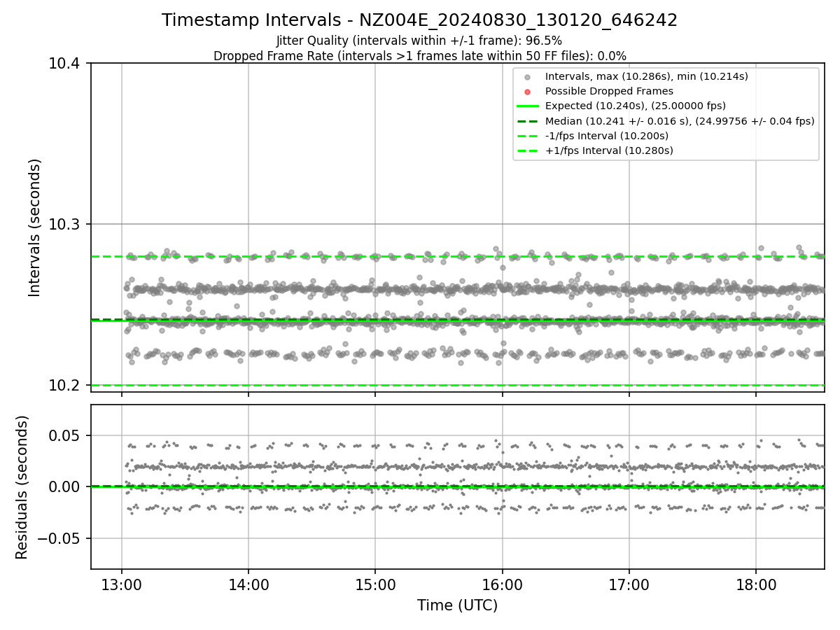
Task: Click the plot title 'Timestamp Intervals - NZ004E_20240830_130120_646242'
Action: coord(419,20)
